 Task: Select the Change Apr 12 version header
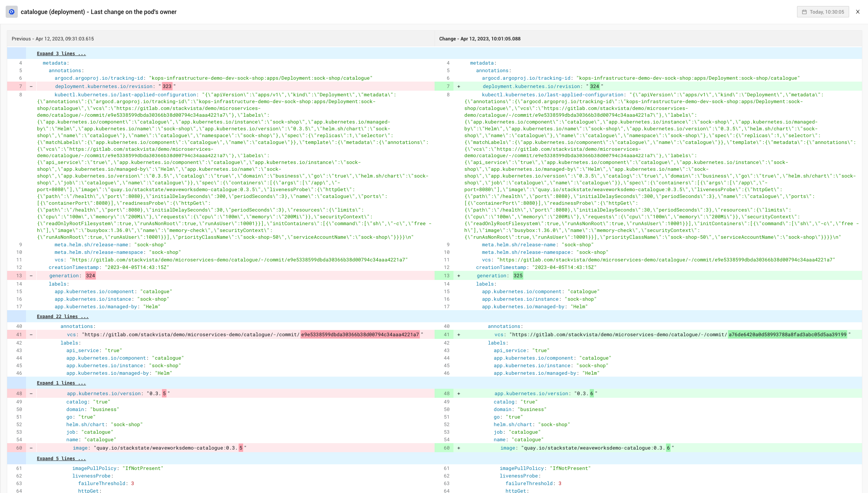pyautogui.click(x=480, y=39)
